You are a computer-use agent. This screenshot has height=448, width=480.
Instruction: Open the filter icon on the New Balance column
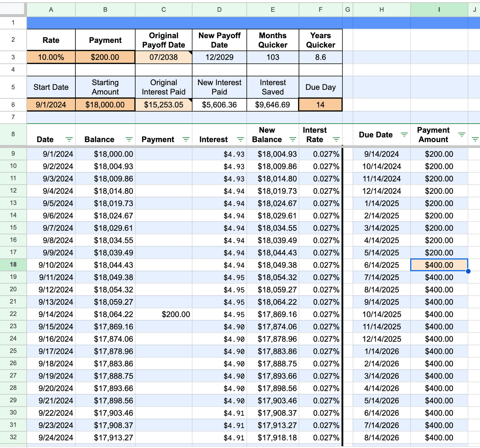[x=293, y=140]
